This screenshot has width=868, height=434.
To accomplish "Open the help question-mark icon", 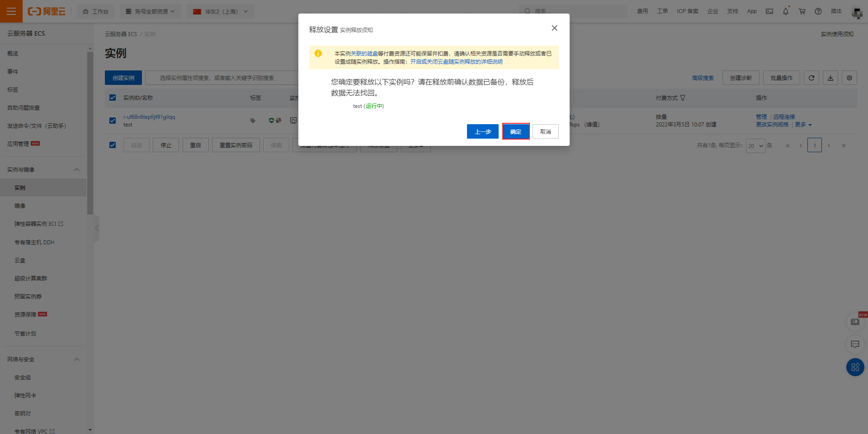I will click(818, 11).
